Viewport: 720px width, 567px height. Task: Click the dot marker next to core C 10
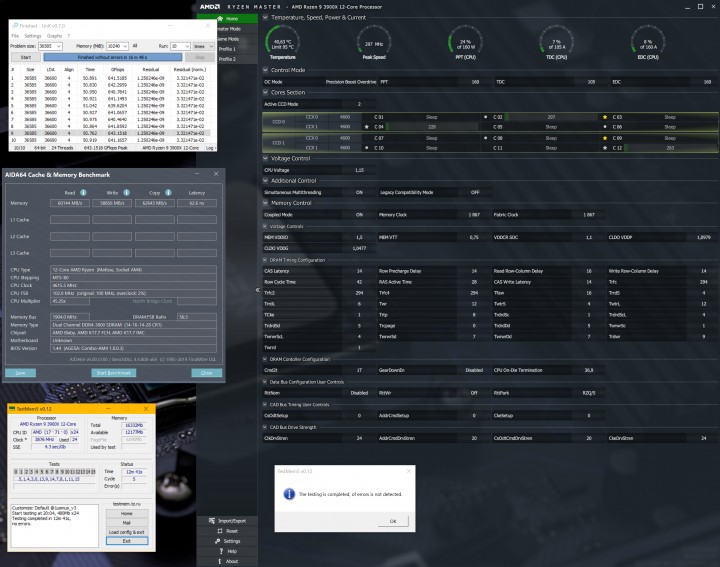tap(366, 148)
